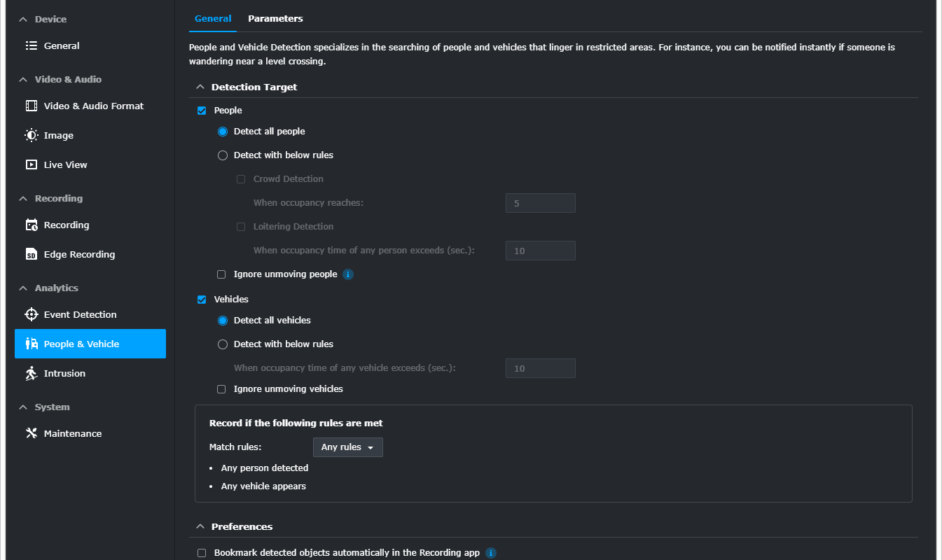Open the Any rules match dropdown
942x560 pixels.
tap(347, 447)
